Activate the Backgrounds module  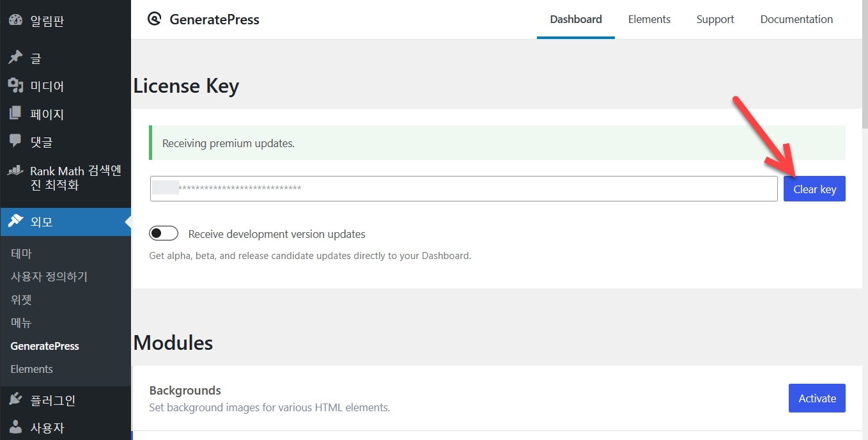tap(817, 398)
